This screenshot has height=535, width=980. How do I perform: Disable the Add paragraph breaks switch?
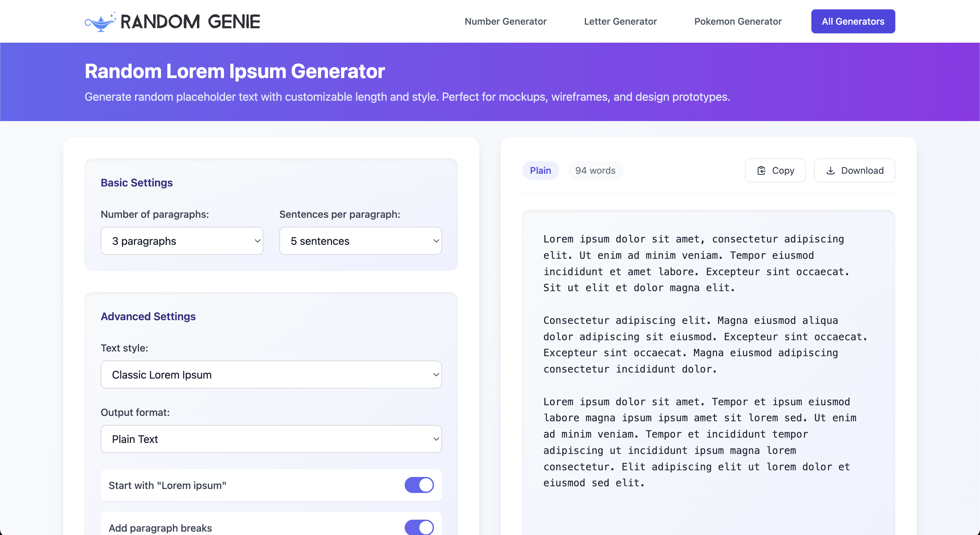[419, 527]
